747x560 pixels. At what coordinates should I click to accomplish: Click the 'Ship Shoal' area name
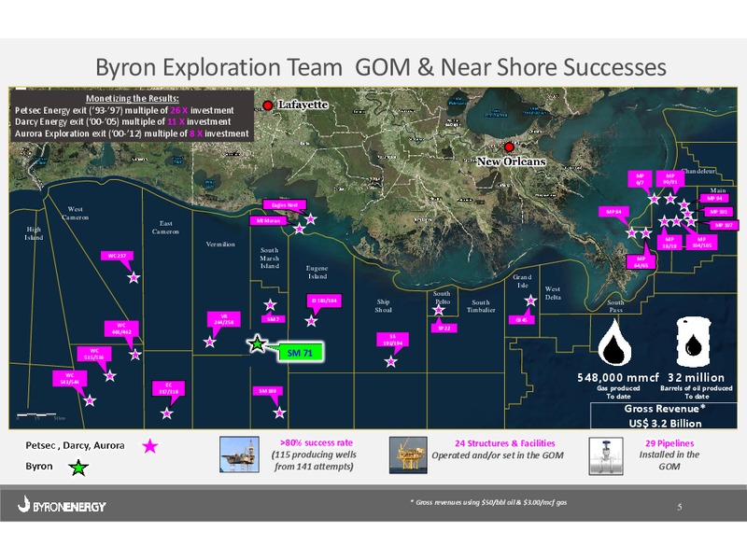pyautogui.click(x=384, y=306)
